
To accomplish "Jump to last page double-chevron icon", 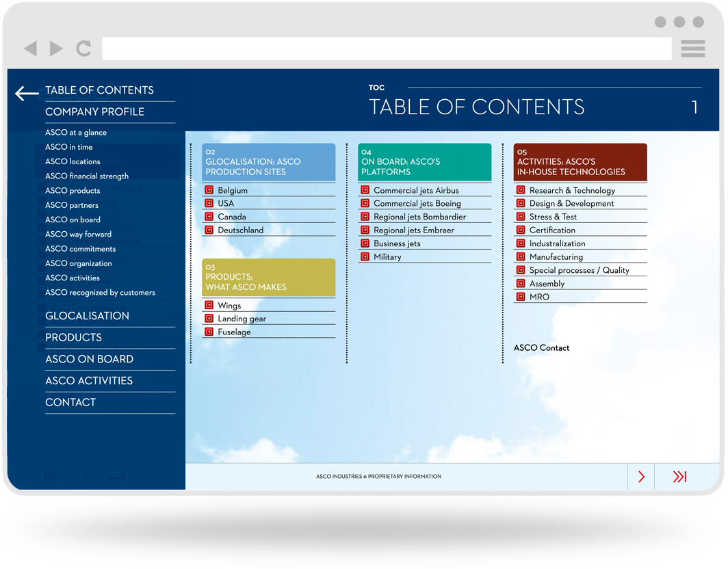I will [679, 477].
